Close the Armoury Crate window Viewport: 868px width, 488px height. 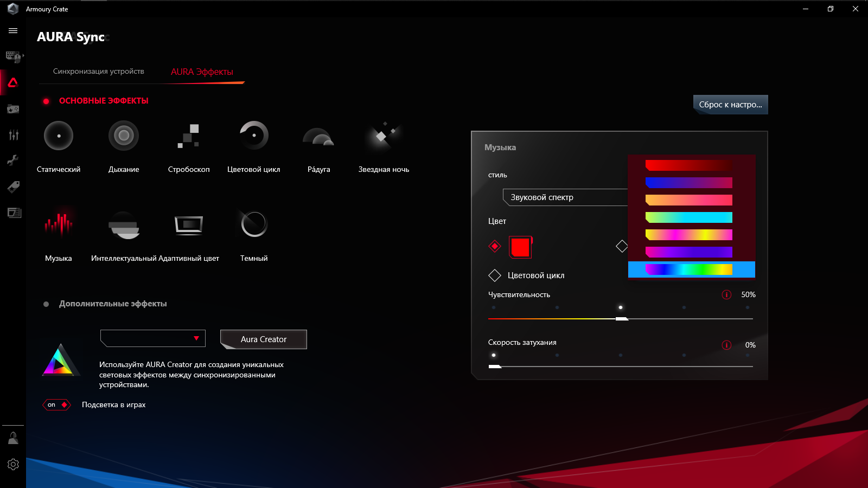click(x=856, y=9)
